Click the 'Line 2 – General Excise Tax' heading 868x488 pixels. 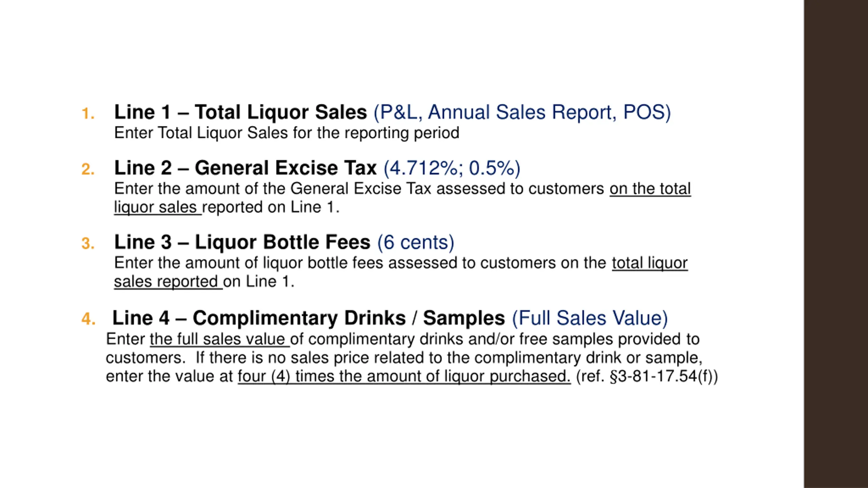pyautogui.click(x=245, y=168)
